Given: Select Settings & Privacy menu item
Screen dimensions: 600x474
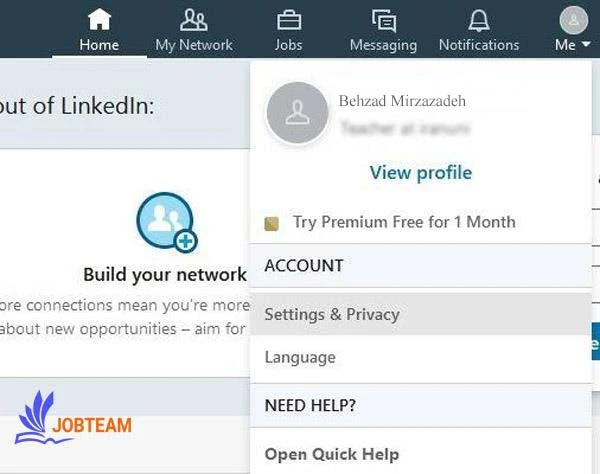Looking at the screenshot, I should [x=332, y=315].
